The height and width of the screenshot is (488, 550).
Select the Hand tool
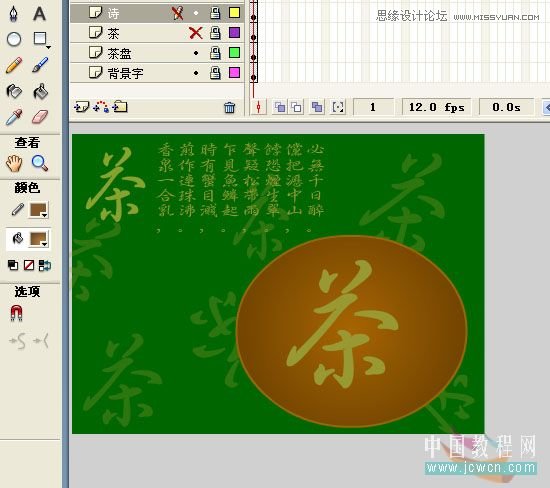pos(14,163)
